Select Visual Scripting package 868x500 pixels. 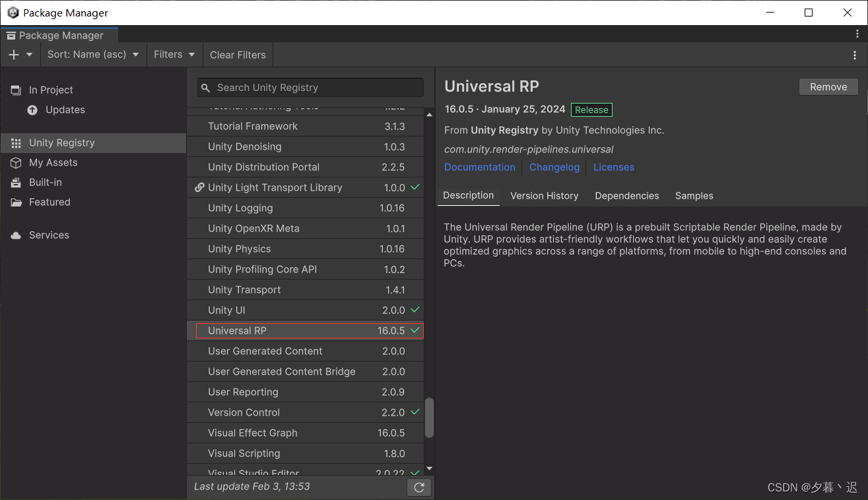305,453
